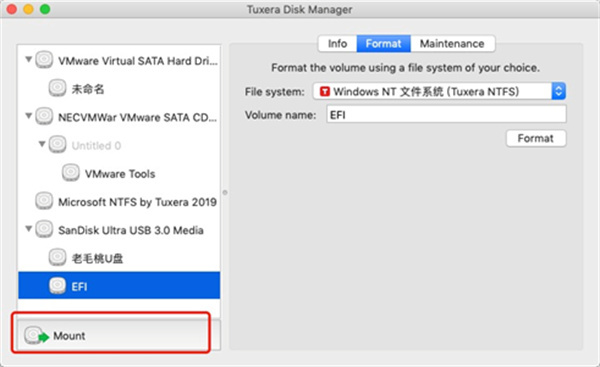Collapse the NECVMWar VMware SATA CD tree
This screenshot has width=600, height=367.
pyautogui.click(x=28, y=116)
